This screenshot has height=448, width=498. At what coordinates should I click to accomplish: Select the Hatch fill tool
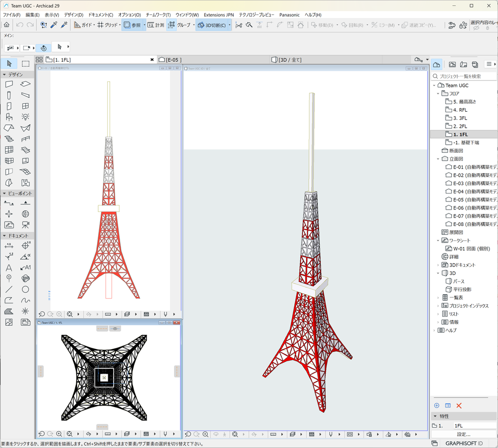(x=9, y=311)
